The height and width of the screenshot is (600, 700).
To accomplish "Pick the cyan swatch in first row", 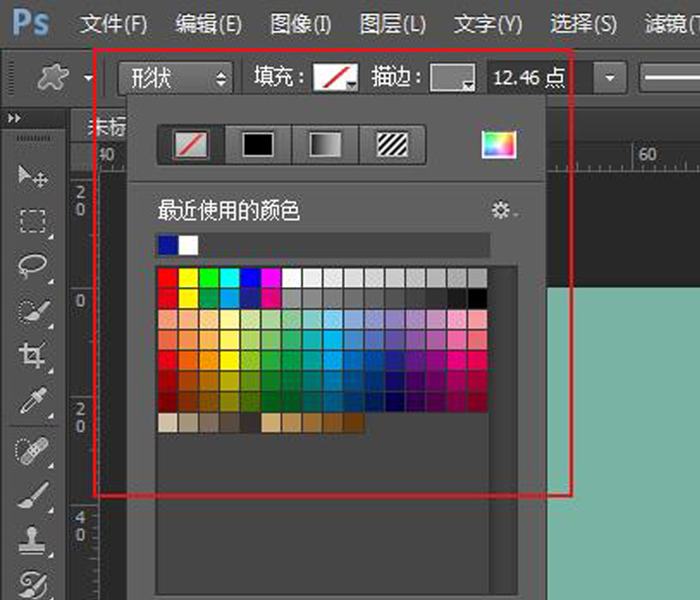I will pos(230,278).
